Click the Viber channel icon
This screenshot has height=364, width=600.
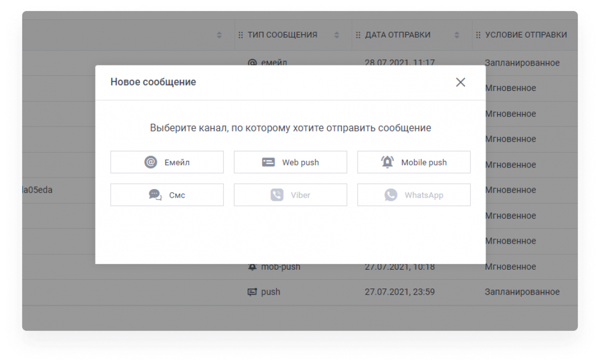(277, 195)
